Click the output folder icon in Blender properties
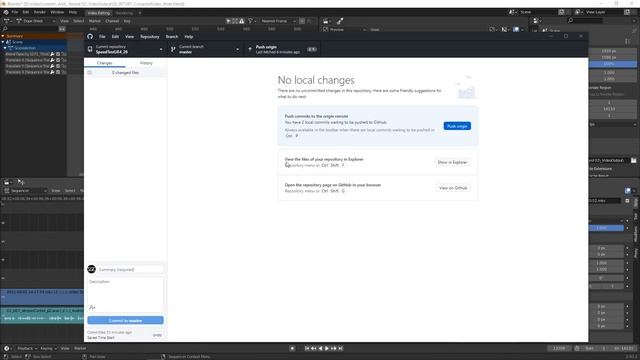The width and height of the screenshot is (640, 360). pos(633,160)
